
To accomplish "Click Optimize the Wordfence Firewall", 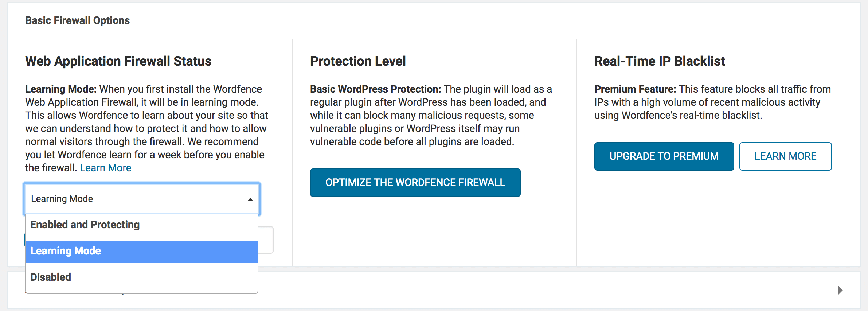I will point(415,183).
